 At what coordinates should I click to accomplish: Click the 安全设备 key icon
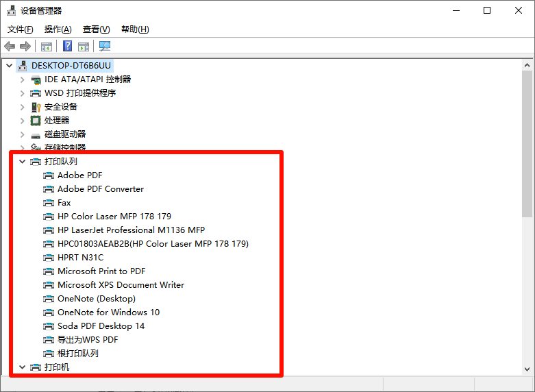tap(36, 107)
